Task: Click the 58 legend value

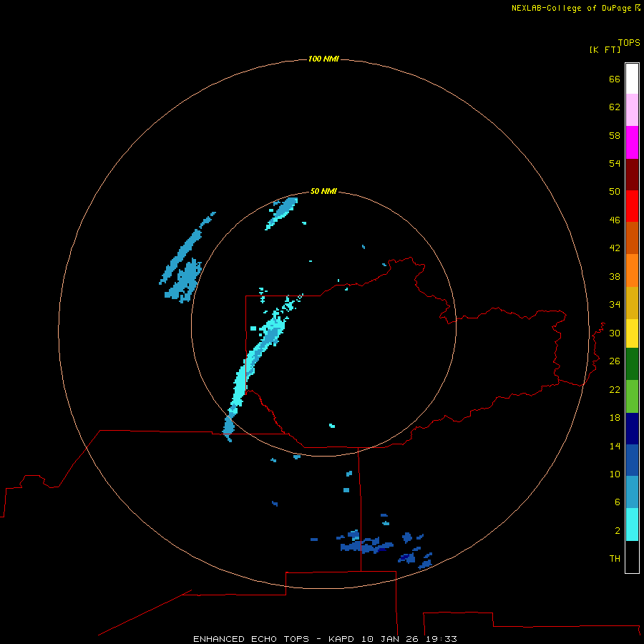Action: pyautogui.click(x=615, y=135)
